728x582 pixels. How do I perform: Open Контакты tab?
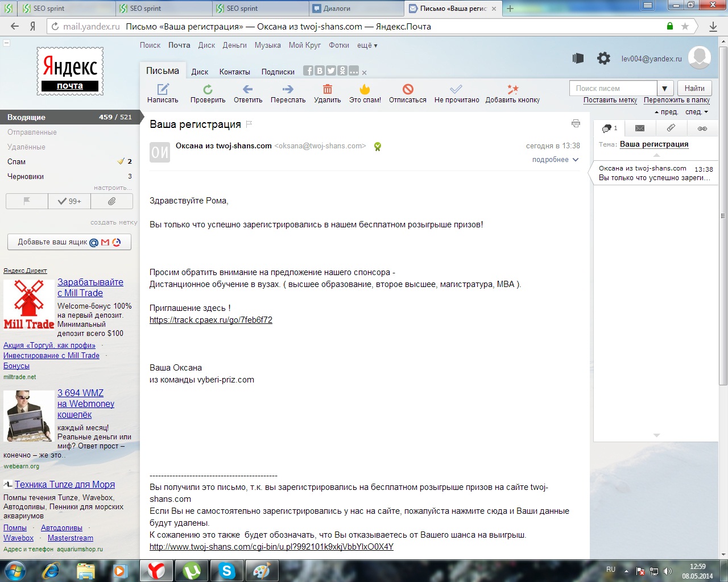click(235, 72)
